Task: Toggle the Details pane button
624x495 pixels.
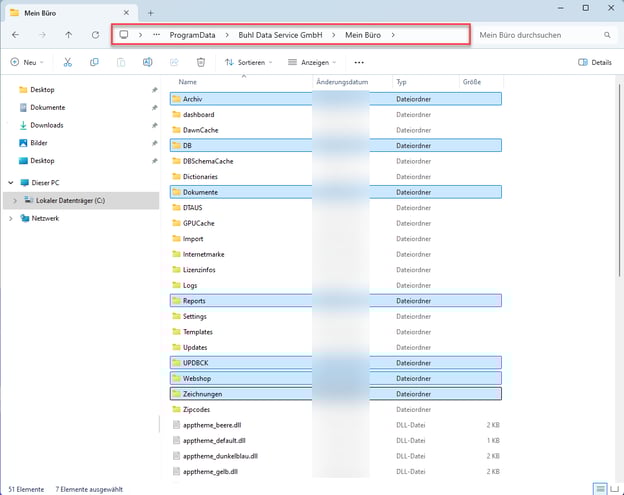Action: [595, 62]
